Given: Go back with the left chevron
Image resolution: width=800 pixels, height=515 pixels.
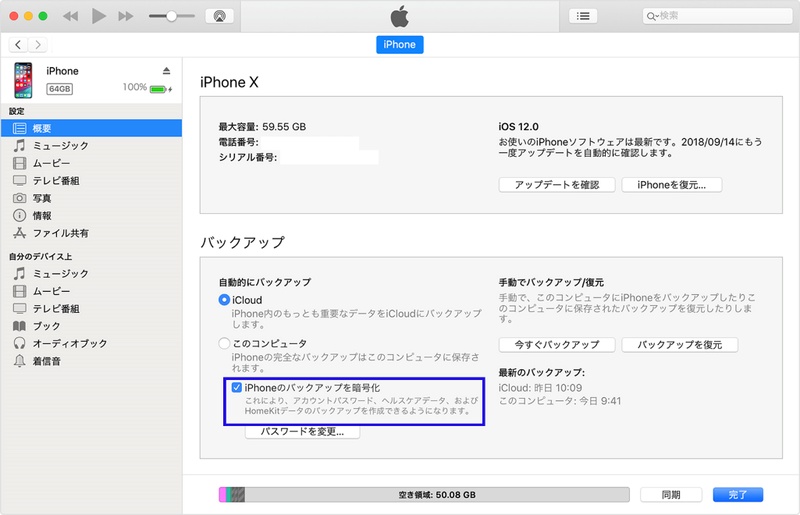Looking at the screenshot, I should pyautogui.click(x=18, y=45).
